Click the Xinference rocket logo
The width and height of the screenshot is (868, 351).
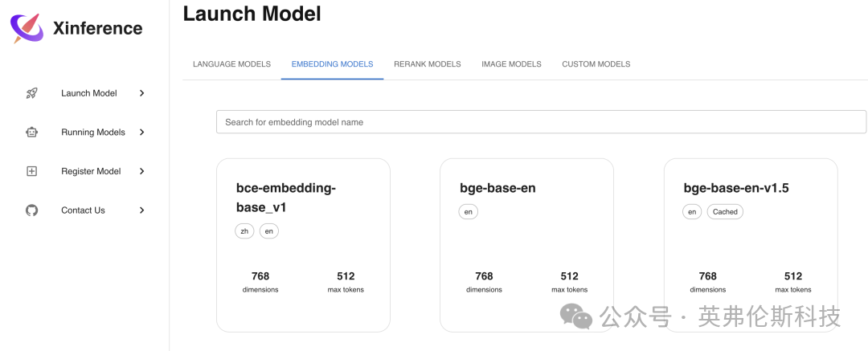27,28
